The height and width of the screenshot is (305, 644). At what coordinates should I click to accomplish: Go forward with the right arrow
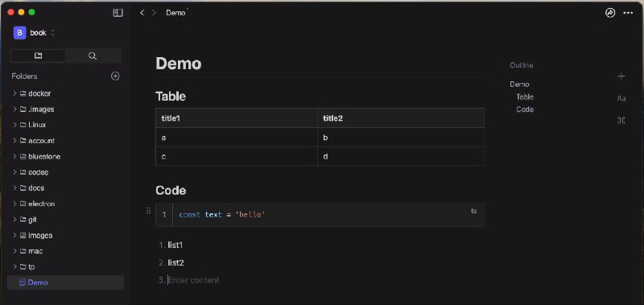pos(154,13)
